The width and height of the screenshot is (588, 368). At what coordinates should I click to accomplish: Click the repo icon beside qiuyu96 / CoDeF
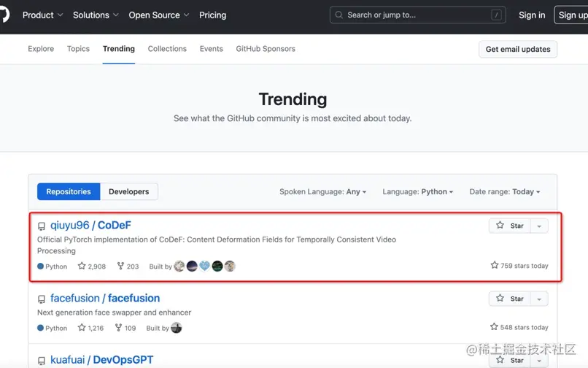tap(42, 226)
